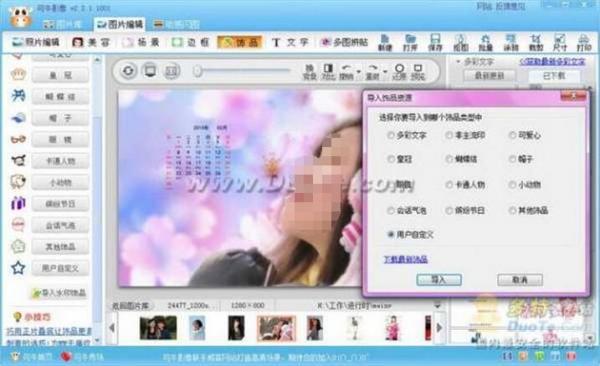The image size is (600, 366).
Task: Click the 导入 import button in dialog
Action: click(x=439, y=280)
